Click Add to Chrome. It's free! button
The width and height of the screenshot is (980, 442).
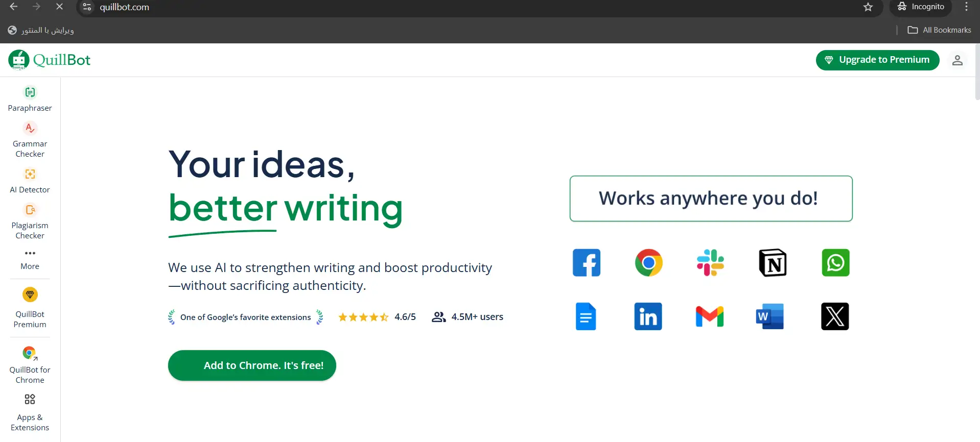point(252,365)
